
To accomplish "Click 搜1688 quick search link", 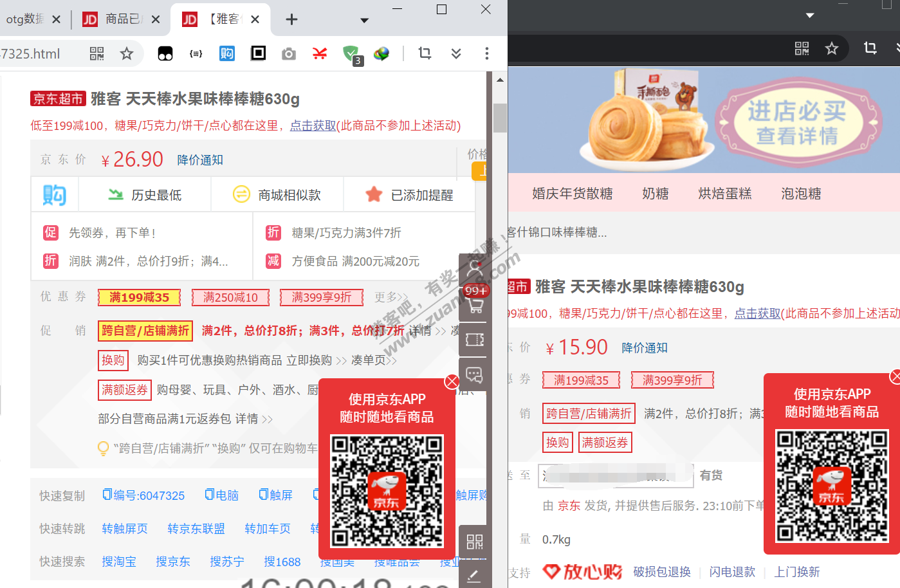I will tap(282, 562).
